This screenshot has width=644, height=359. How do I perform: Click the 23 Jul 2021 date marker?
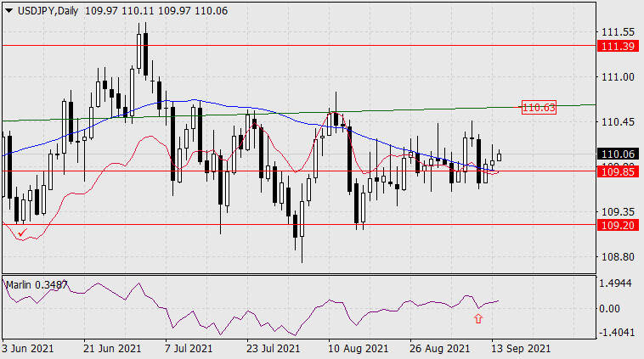272,349
